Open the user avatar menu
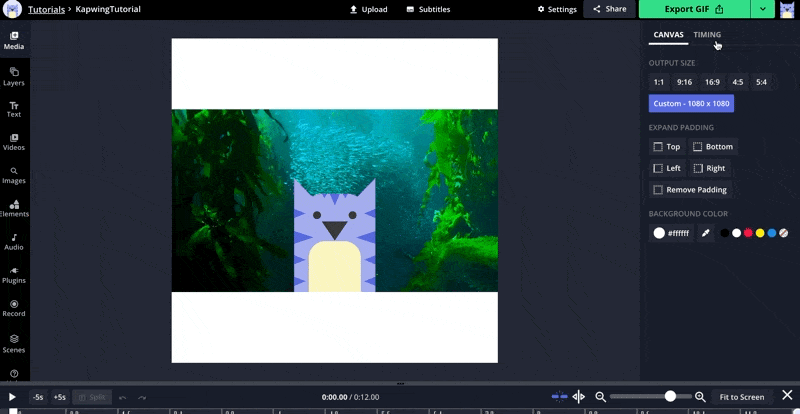800x414 pixels. click(x=788, y=9)
